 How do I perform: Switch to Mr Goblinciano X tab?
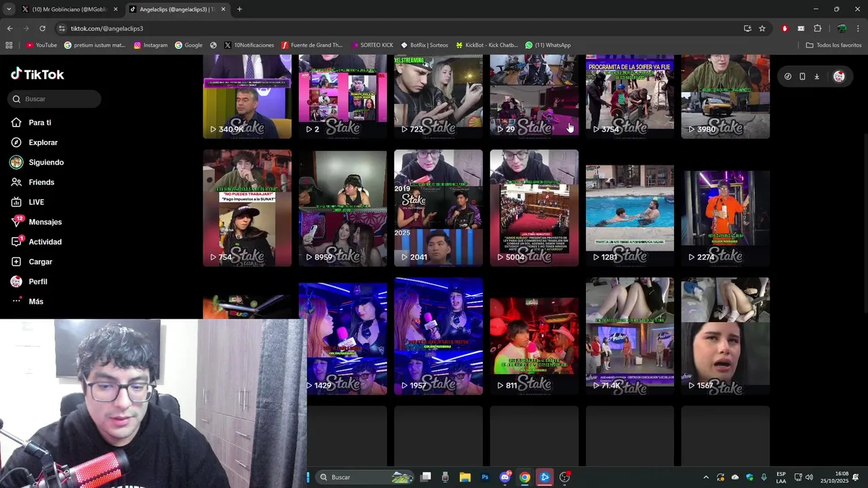69,9
